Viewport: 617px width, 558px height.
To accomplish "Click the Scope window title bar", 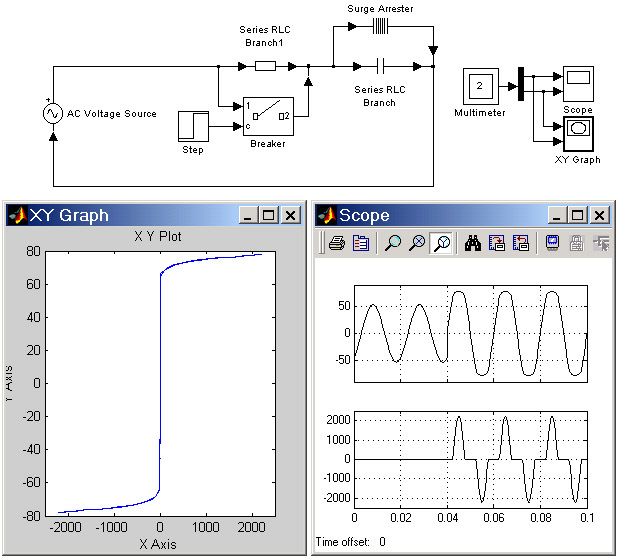I will pos(463,215).
